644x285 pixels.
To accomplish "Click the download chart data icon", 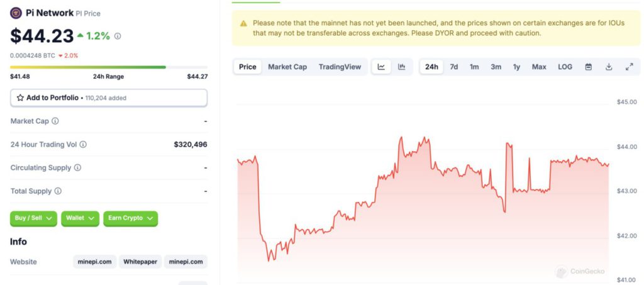I will (609, 67).
